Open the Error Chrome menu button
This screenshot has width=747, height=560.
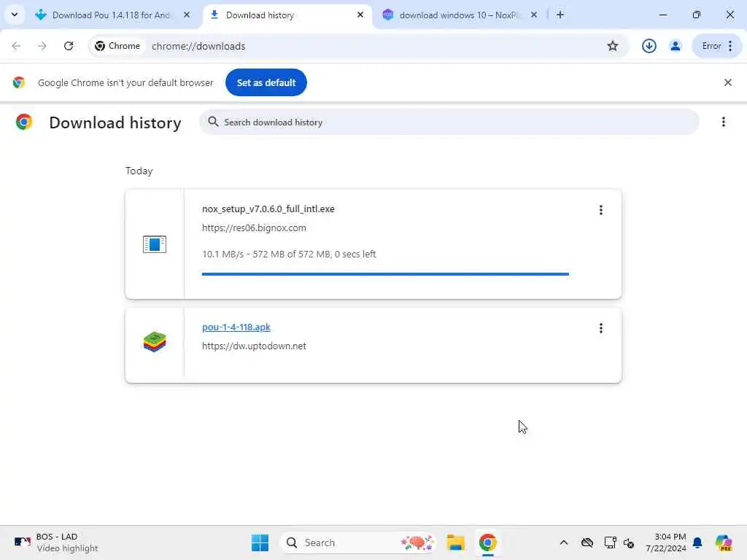717,46
